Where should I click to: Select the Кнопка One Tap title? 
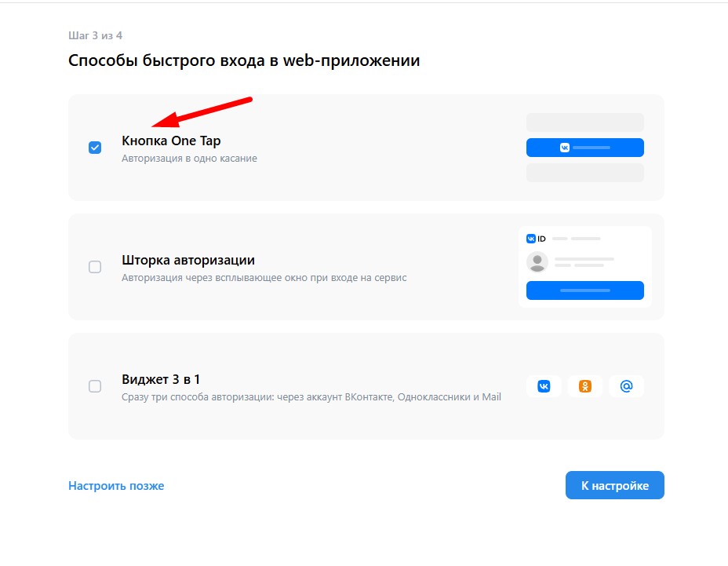point(171,141)
